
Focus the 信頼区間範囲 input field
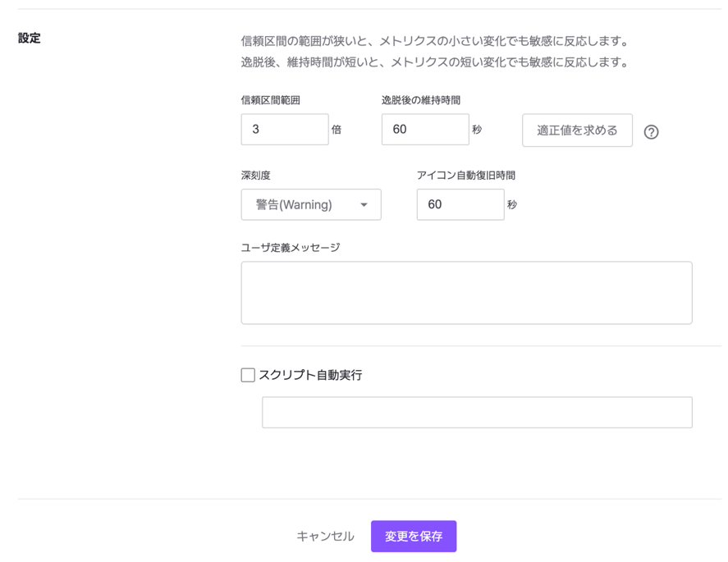pos(284,130)
